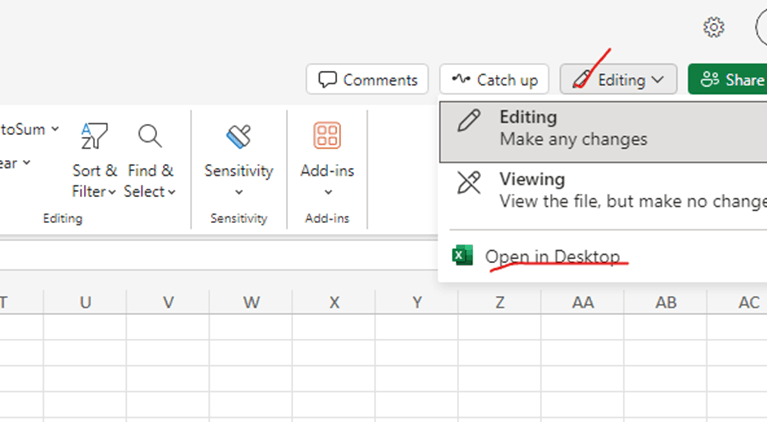This screenshot has height=422, width=767.
Task: Select column AC header
Action: pos(737,302)
